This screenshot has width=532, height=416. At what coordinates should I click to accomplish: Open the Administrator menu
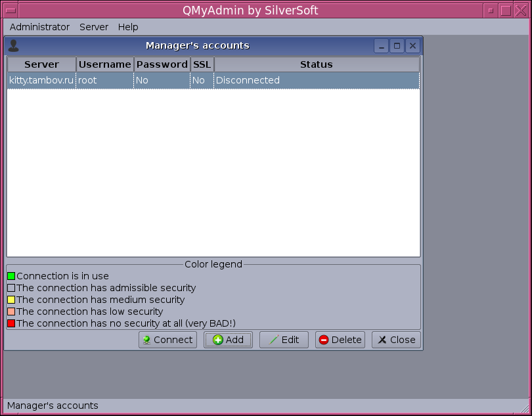pos(39,27)
